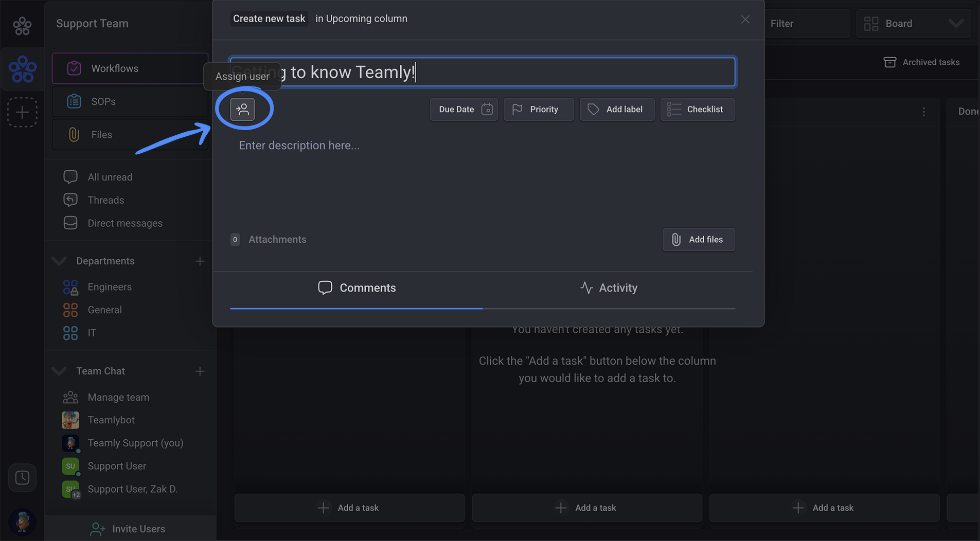Open Direct messages

pyautogui.click(x=113, y=223)
